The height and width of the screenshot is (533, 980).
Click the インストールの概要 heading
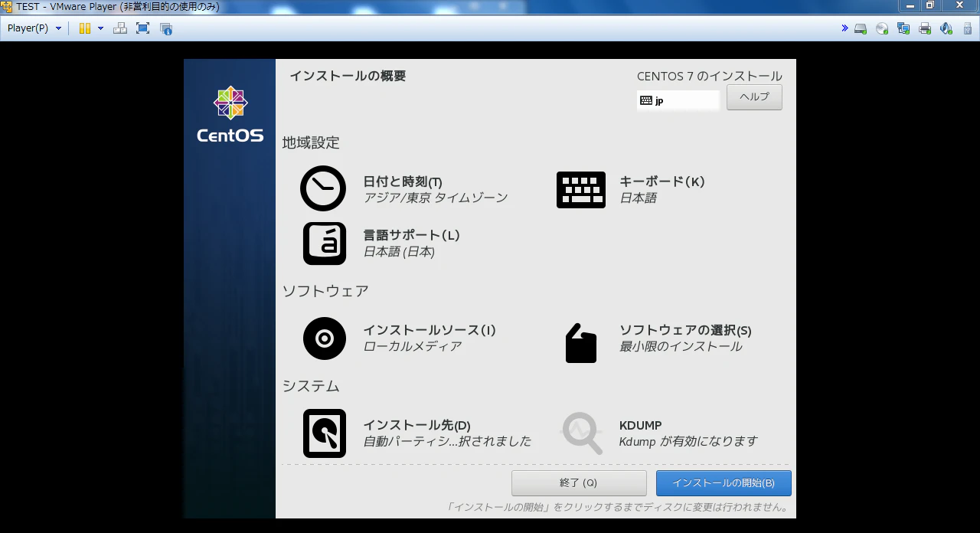tap(348, 76)
